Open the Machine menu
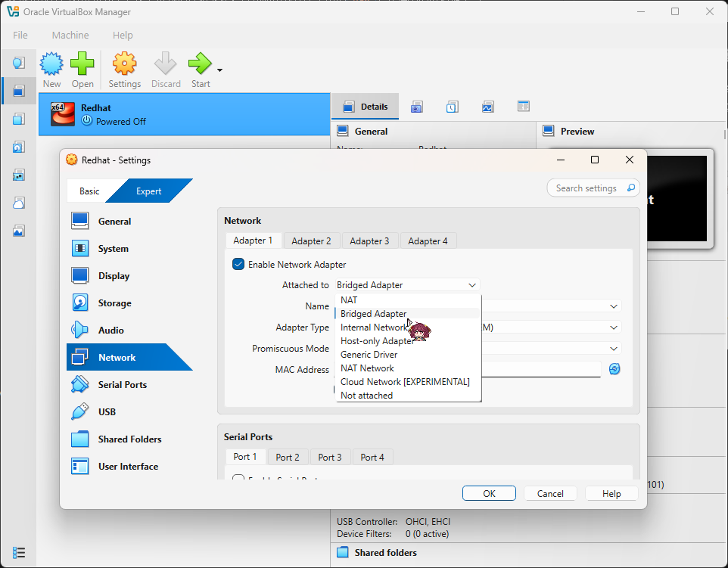This screenshot has height=568, width=728. coord(70,35)
